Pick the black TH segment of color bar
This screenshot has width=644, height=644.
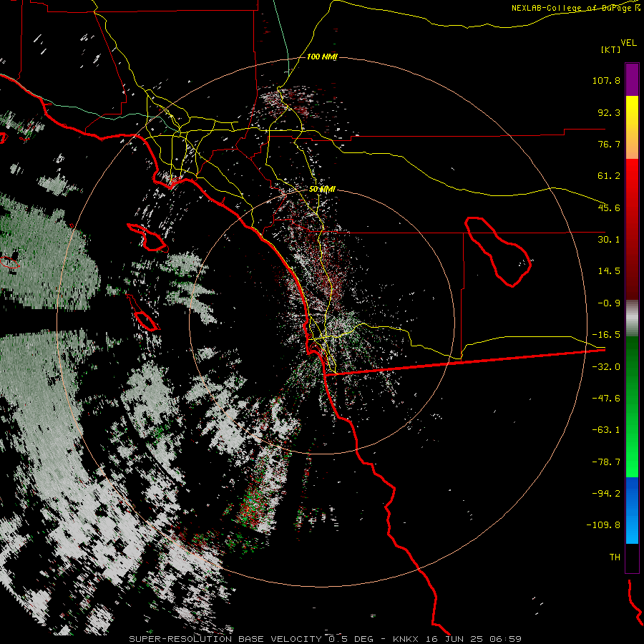click(x=632, y=557)
